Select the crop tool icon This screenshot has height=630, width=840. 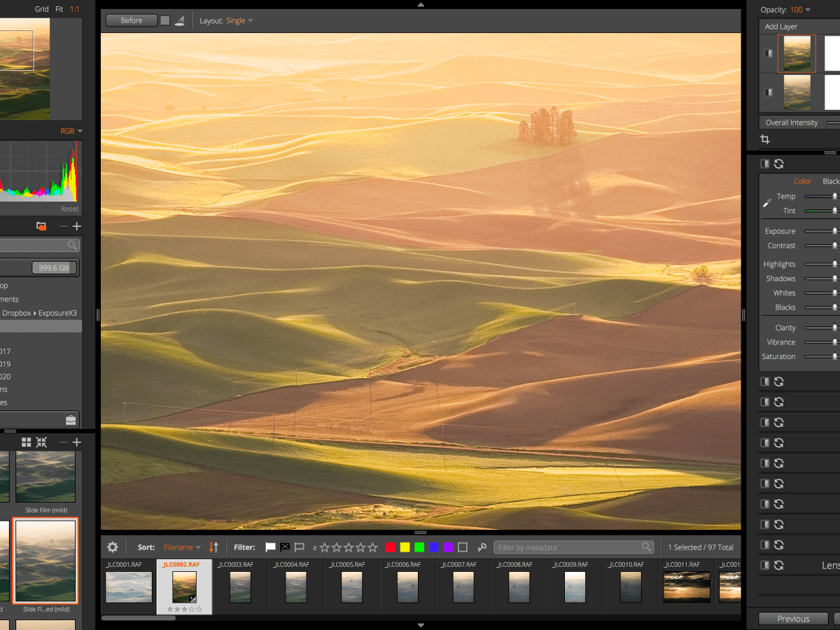(765, 140)
